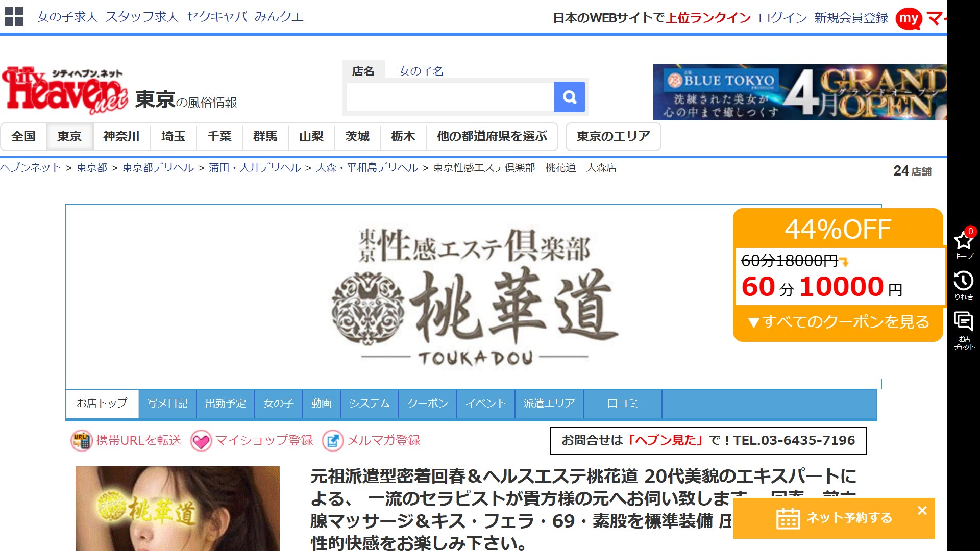Click the セクキャバ top link
Viewport: 980px width, 551px height.
tap(217, 17)
